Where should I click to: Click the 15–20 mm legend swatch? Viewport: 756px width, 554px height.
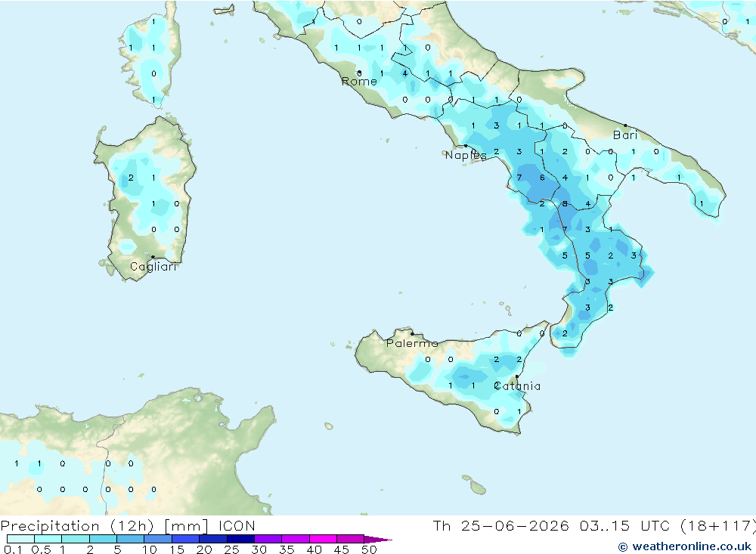186,539
